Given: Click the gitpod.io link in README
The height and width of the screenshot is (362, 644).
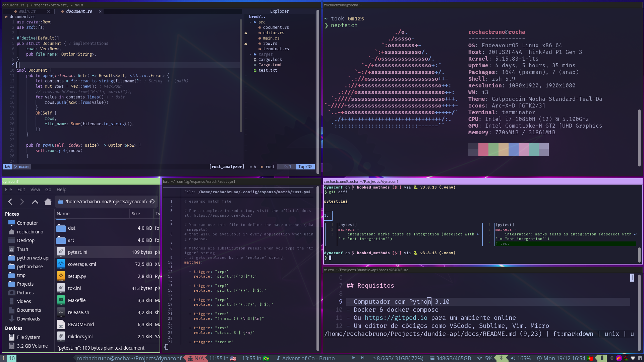Looking at the screenshot, I should pyautogui.click(x=396, y=318).
